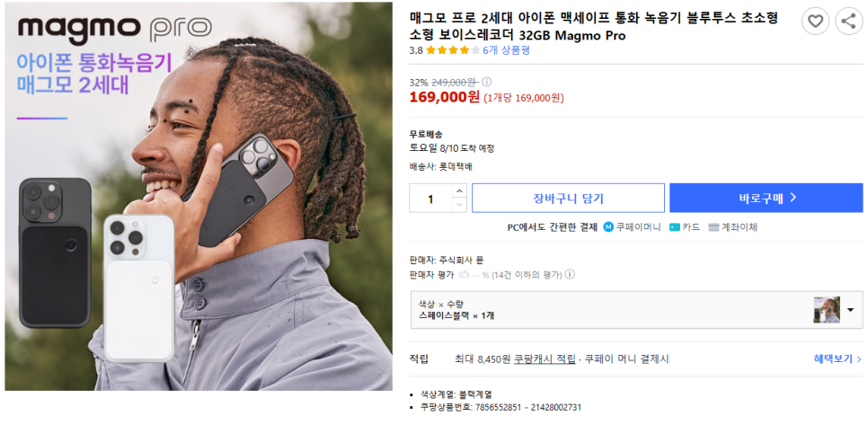Decrease quantity with the down arrow
Image resolution: width=868 pixels, height=425 pixels.
click(x=459, y=205)
